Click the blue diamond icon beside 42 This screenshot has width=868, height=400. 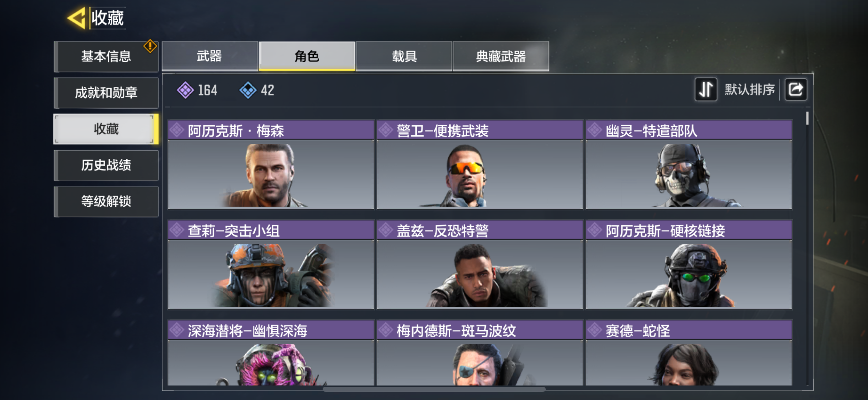point(248,90)
